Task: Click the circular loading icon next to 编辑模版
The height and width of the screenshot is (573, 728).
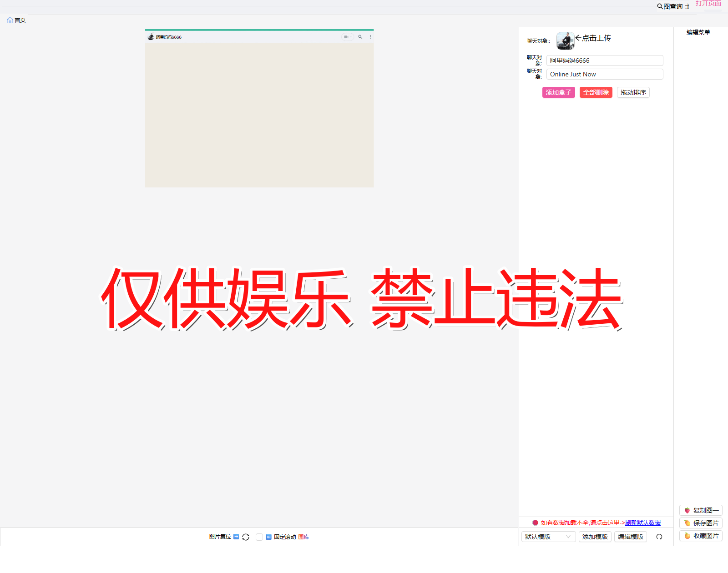Action: tap(659, 536)
